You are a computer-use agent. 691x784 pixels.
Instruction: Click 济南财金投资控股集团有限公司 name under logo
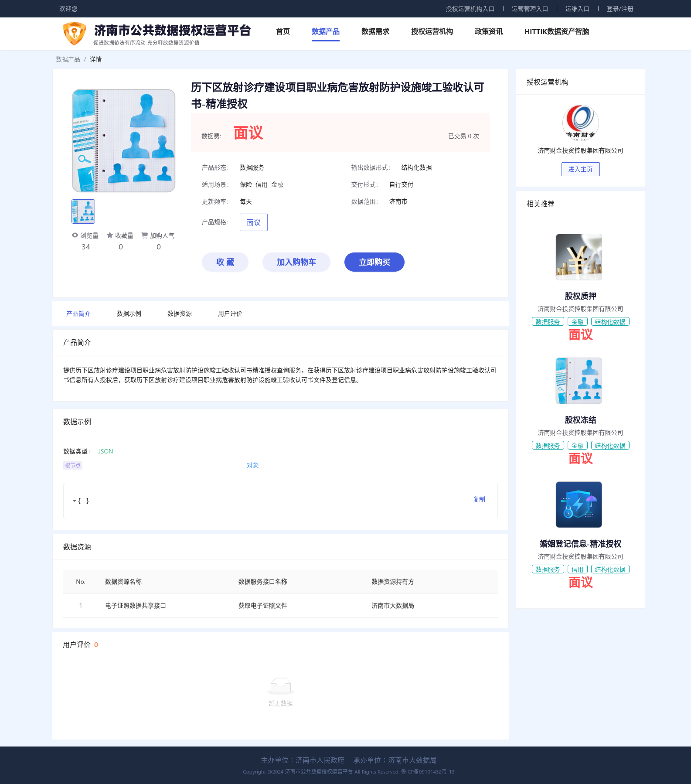[x=580, y=150]
